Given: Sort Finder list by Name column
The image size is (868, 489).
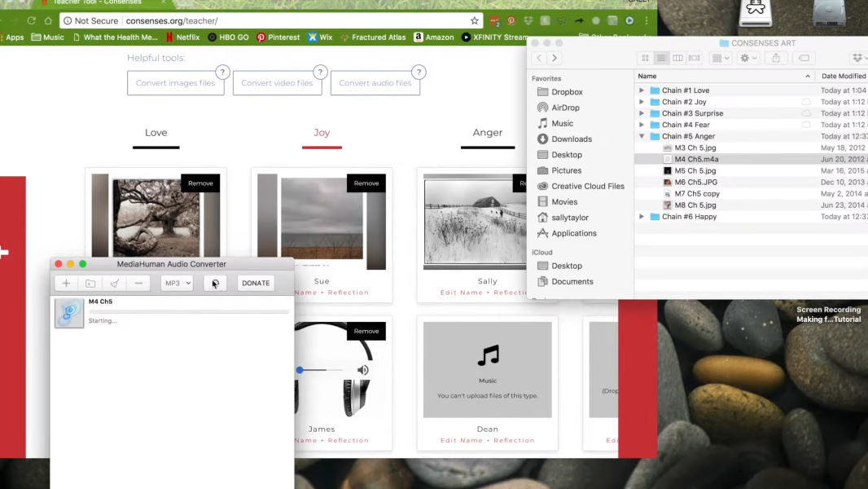Looking at the screenshot, I should [724, 76].
